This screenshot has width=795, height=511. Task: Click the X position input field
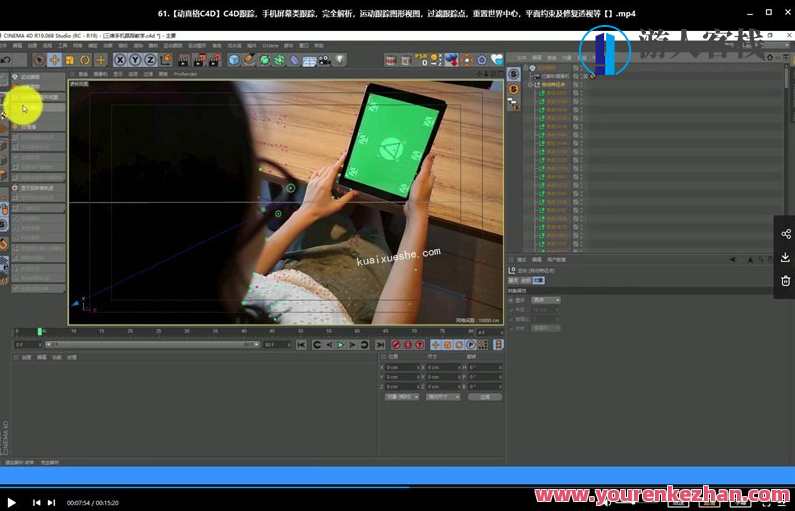coord(403,367)
